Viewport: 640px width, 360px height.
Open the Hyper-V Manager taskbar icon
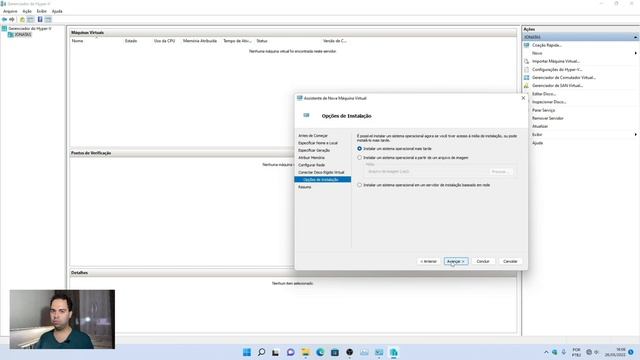tap(393, 352)
